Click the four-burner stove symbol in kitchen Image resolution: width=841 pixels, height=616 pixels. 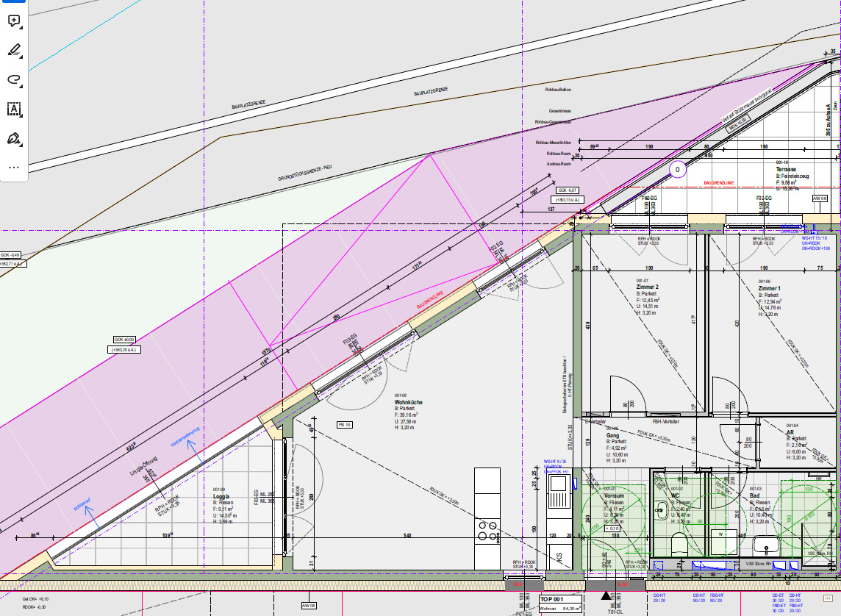point(487,531)
